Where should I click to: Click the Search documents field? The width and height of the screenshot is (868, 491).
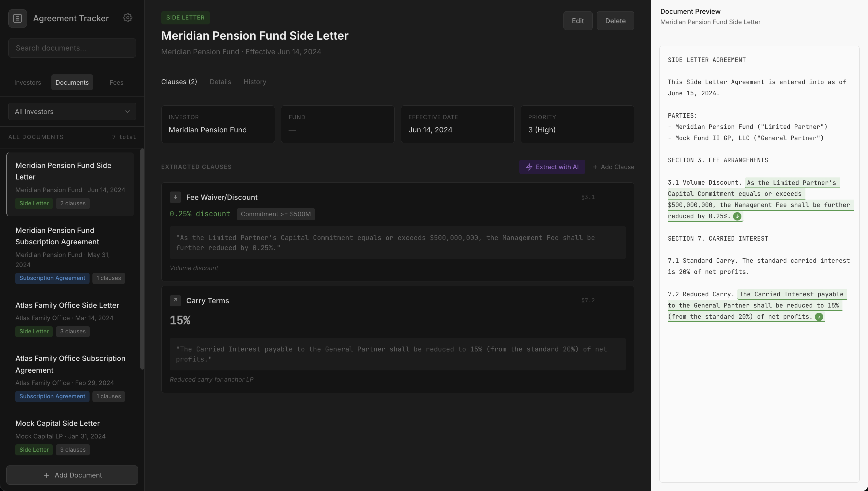(72, 48)
